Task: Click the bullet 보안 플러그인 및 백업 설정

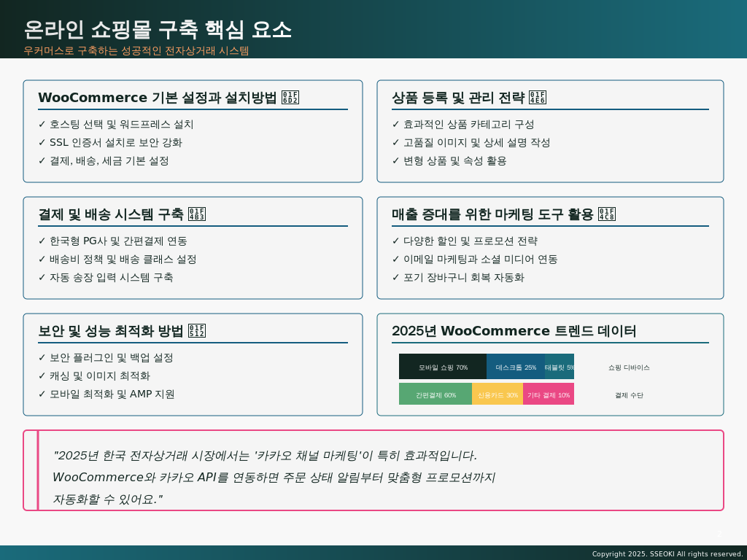Action: 106,357
